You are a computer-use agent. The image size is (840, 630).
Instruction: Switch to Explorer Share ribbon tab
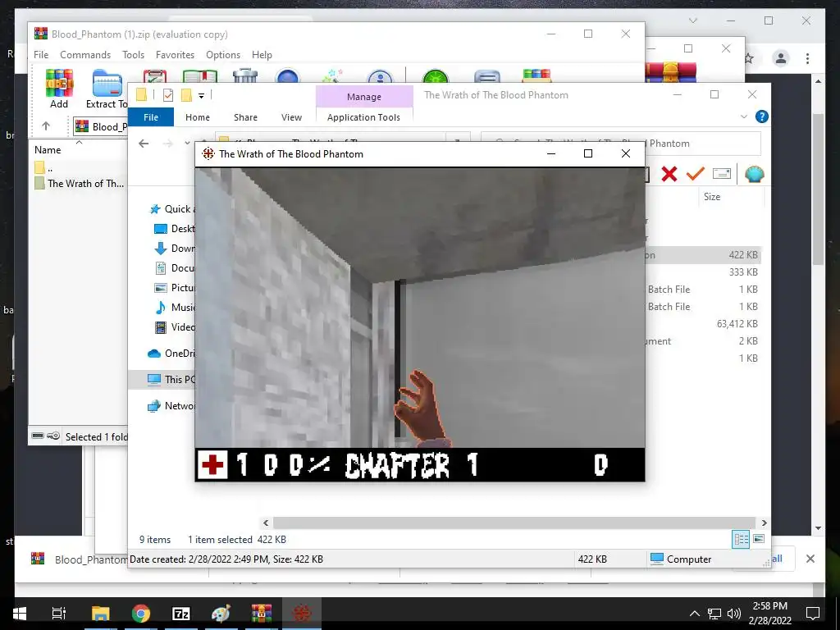(x=245, y=116)
